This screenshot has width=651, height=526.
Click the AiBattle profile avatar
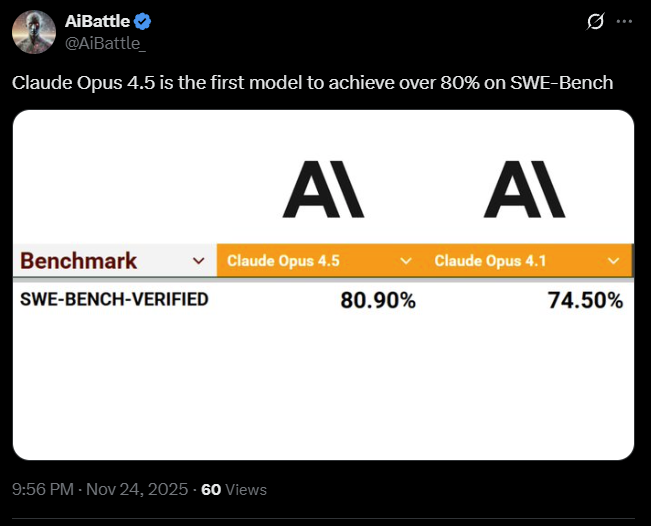(33, 33)
